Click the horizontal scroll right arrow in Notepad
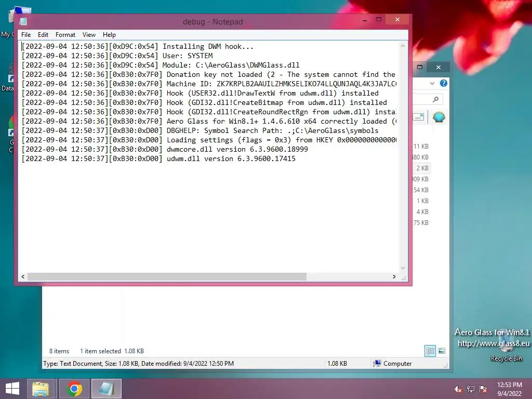This screenshot has height=399, width=532. [x=394, y=277]
